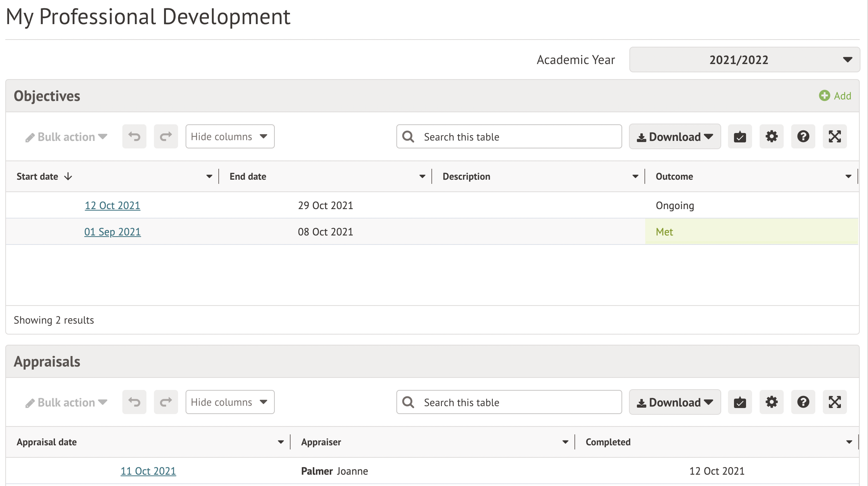This screenshot has width=868, height=486.
Task: Open the Outcome column header menu arrow
Action: (x=848, y=176)
